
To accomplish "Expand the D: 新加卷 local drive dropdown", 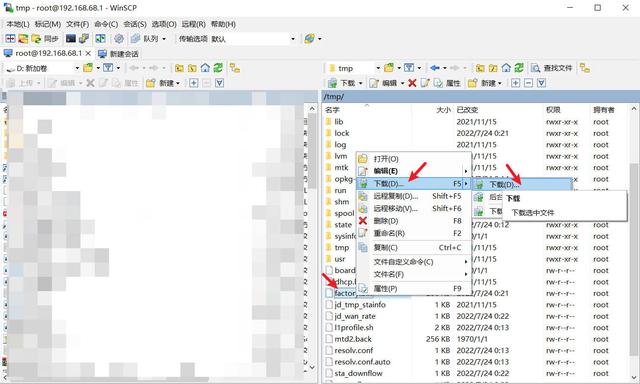I will [x=77, y=68].
